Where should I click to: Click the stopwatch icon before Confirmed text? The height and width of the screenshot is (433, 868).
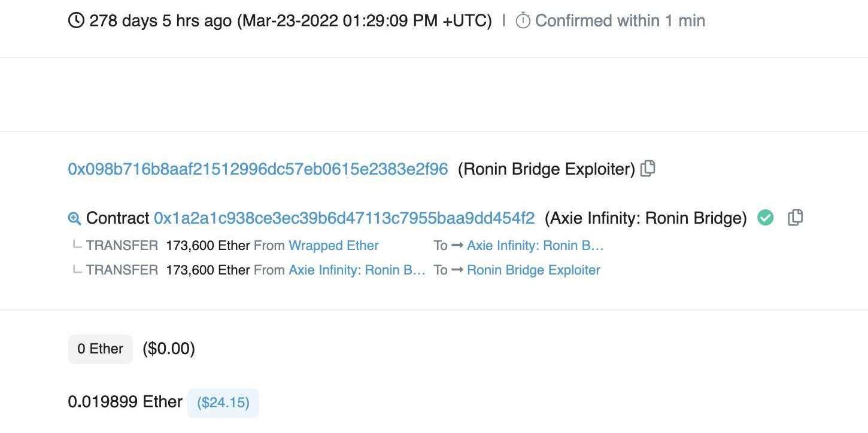point(523,21)
